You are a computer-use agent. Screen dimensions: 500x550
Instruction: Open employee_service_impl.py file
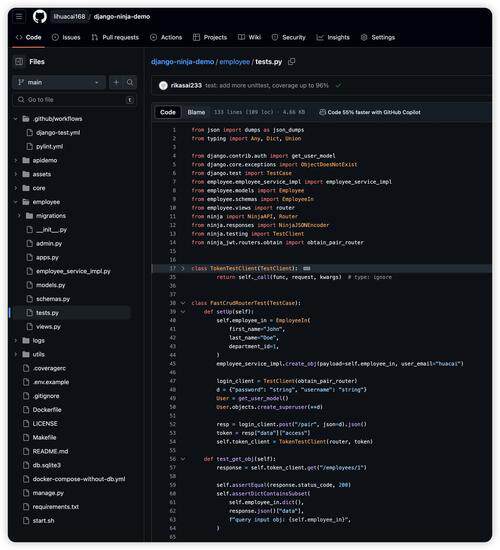[x=73, y=271]
